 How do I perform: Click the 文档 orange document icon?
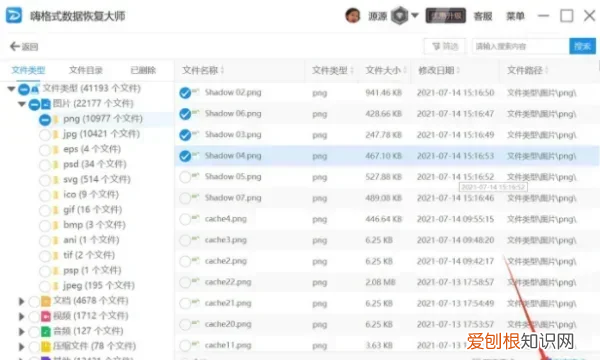pyautogui.click(x=46, y=301)
